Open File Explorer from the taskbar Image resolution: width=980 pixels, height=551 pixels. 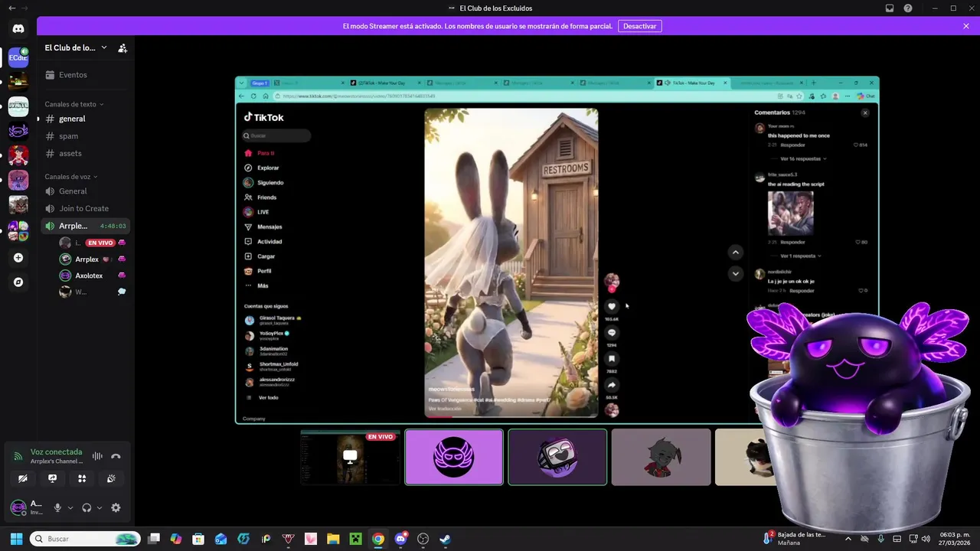pyautogui.click(x=333, y=539)
